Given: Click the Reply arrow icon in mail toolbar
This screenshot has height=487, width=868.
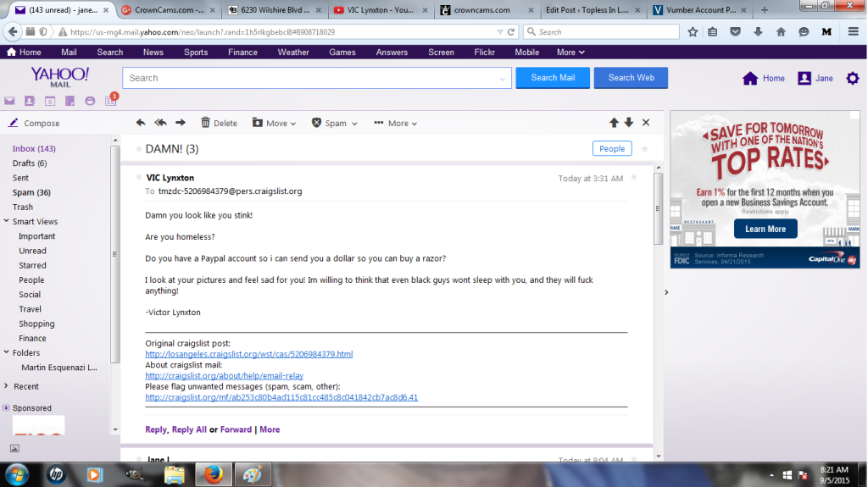Looking at the screenshot, I should pos(141,122).
